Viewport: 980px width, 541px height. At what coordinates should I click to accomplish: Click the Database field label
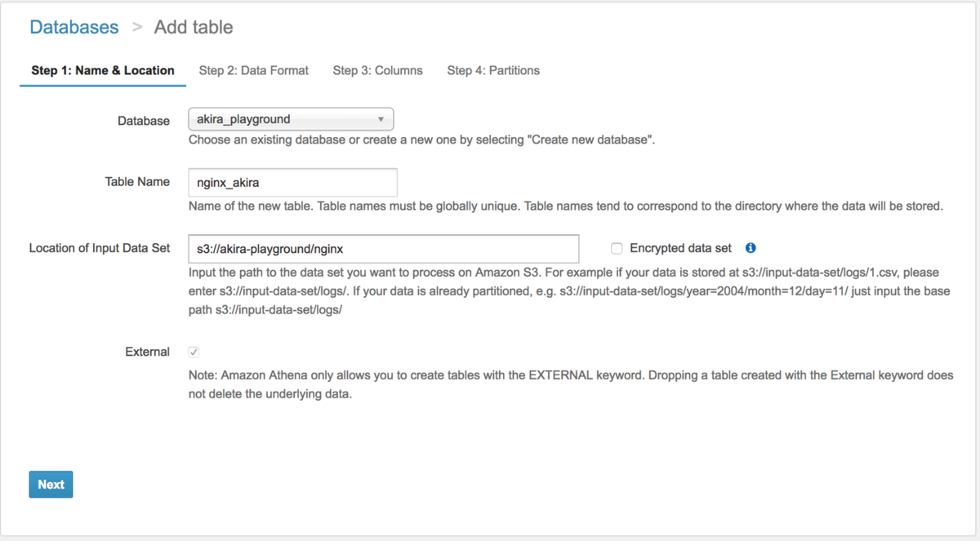pyautogui.click(x=144, y=121)
